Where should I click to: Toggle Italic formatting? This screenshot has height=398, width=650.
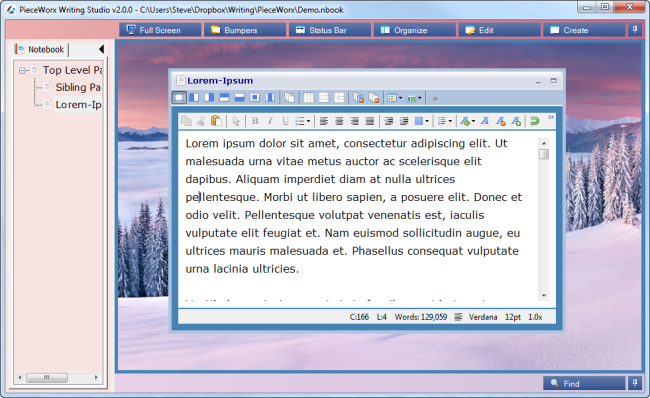tap(270, 121)
